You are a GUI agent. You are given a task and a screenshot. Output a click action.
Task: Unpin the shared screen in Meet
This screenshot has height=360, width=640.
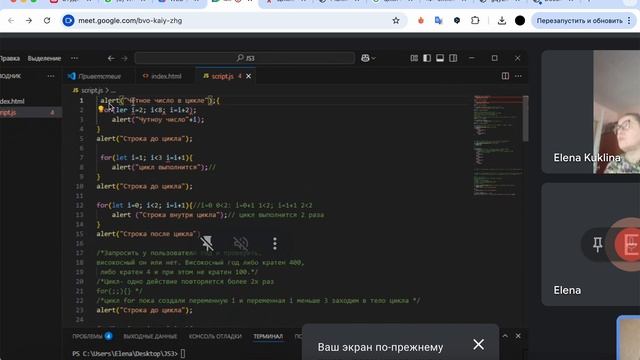[207, 244]
